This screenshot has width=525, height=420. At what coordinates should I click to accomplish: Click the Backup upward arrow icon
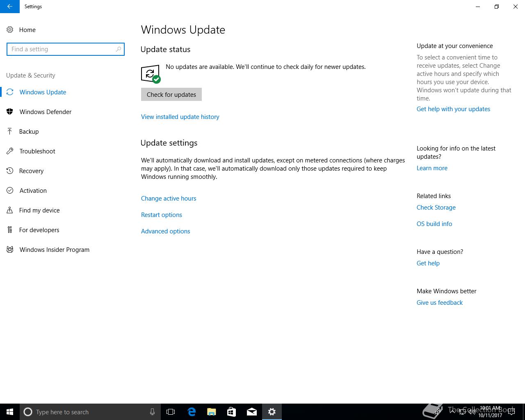10,131
